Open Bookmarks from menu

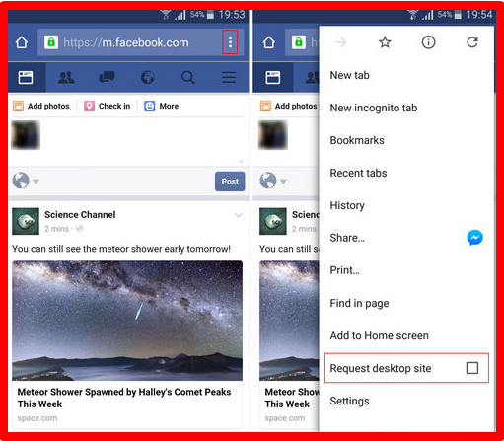coord(406,140)
